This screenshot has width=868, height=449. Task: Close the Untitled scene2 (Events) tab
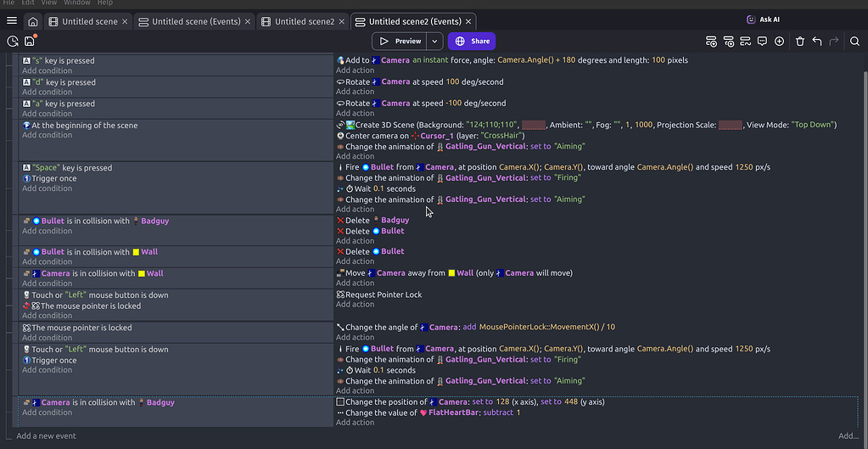(468, 21)
